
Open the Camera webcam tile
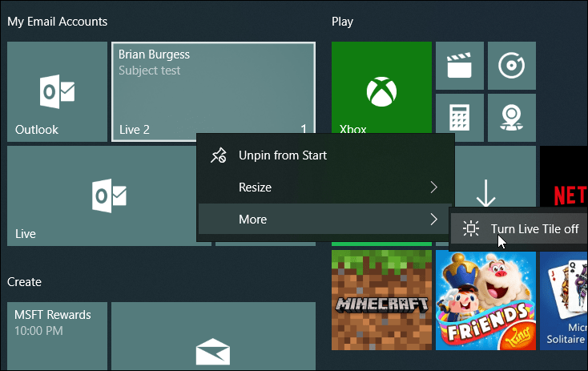coord(512,117)
